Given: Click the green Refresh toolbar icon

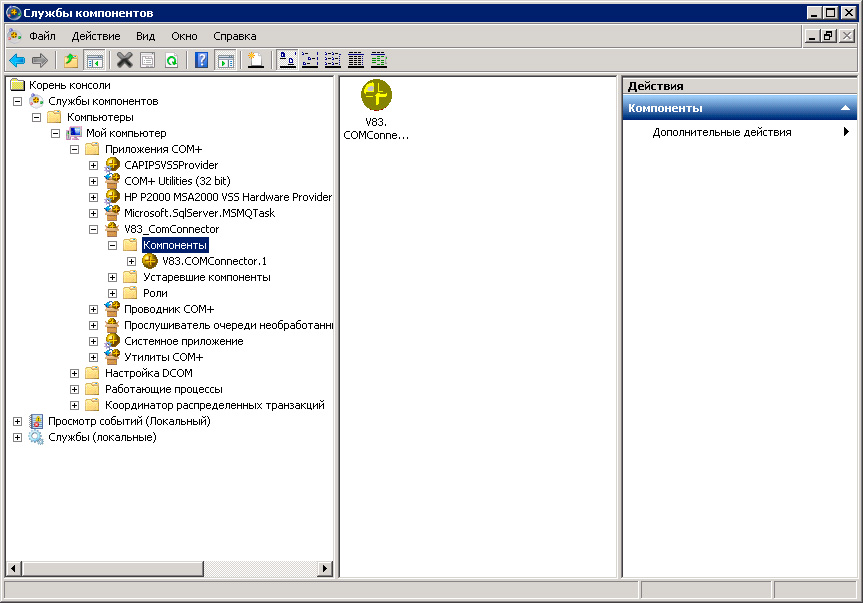Looking at the screenshot, I should click(171, 60).
